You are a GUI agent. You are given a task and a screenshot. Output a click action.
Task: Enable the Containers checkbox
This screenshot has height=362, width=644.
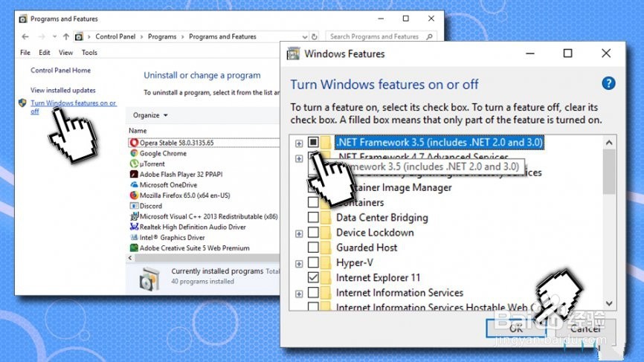[x=313, y=202]
